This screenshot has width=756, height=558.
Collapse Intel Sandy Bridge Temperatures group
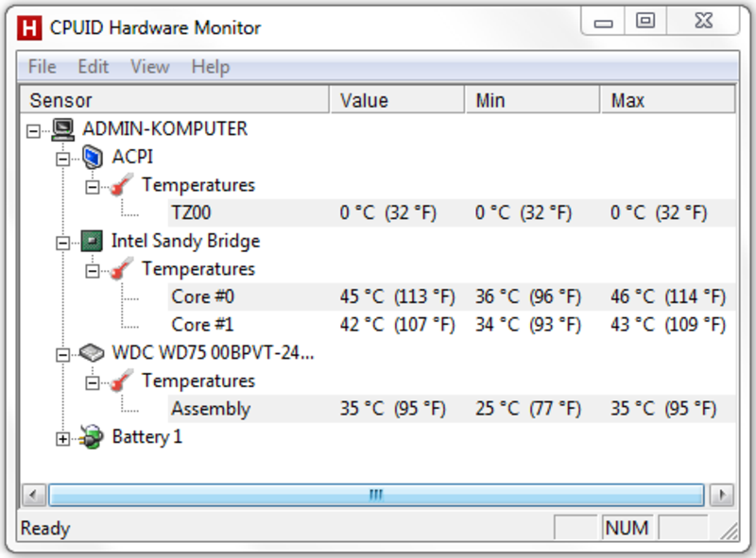pos(92,271)
